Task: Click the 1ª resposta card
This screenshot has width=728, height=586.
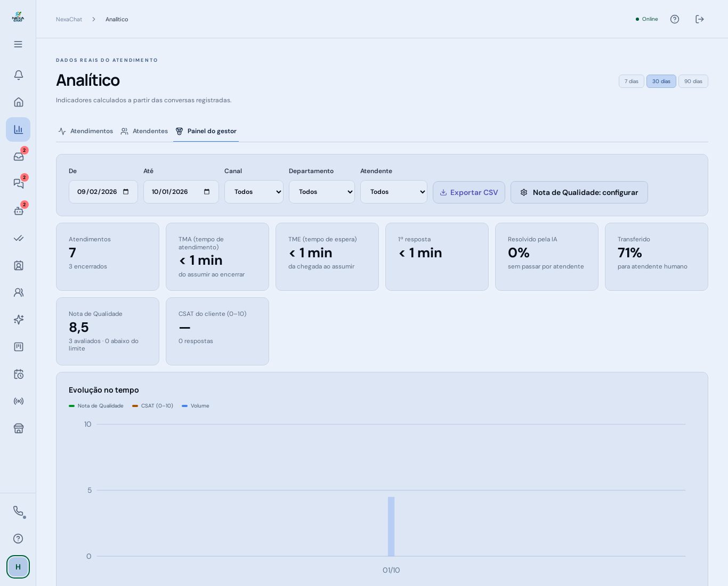Action: (x=437, y=257)
